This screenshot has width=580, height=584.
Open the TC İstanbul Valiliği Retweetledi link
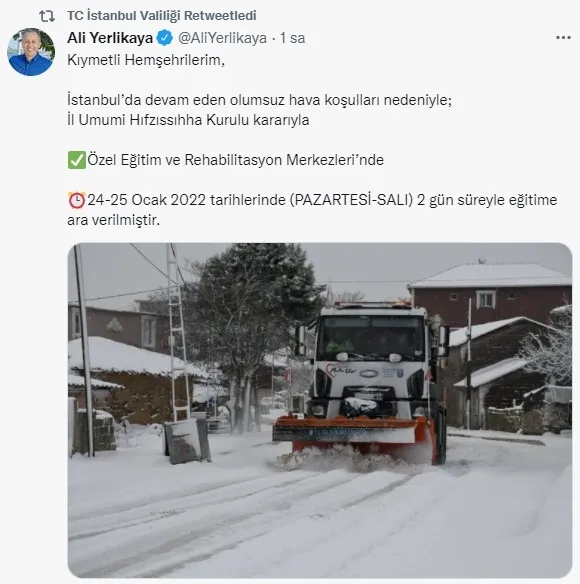point(162,16)
